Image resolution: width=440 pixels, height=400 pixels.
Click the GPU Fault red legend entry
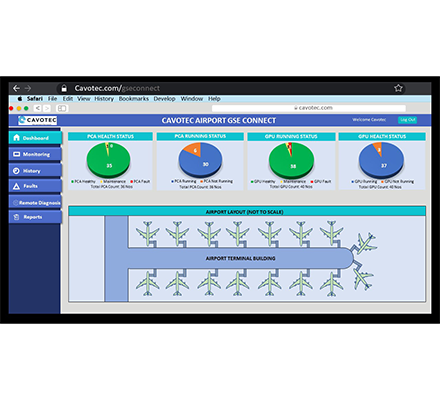[x=321, y=181]
